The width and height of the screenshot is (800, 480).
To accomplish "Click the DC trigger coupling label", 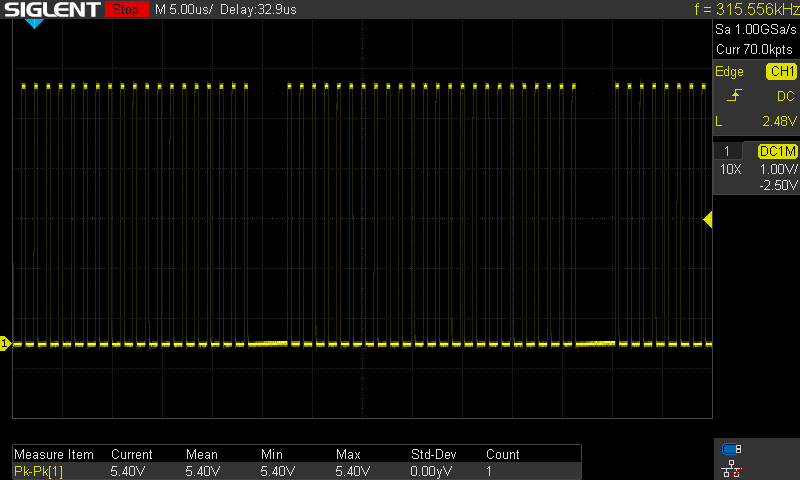I will click(786, 96).
